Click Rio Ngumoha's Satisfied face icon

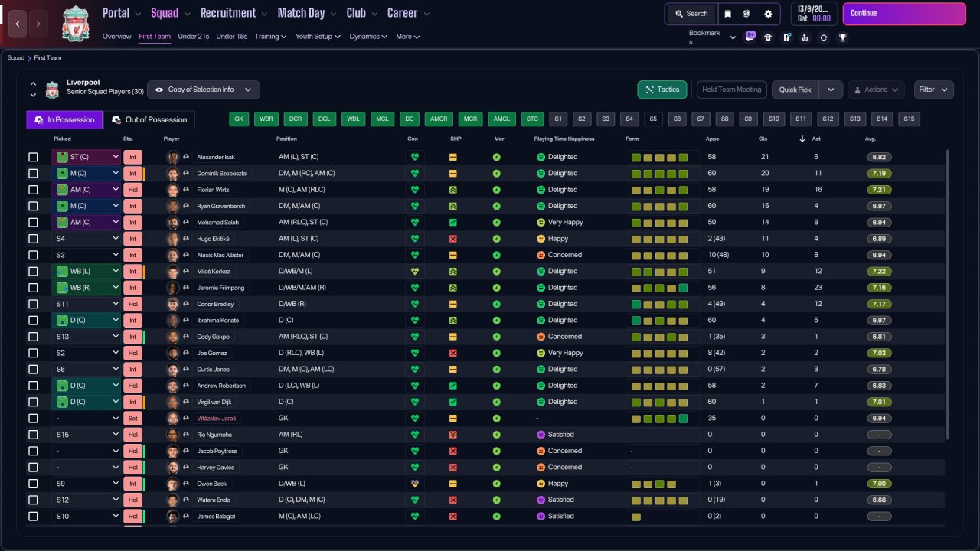541,435
